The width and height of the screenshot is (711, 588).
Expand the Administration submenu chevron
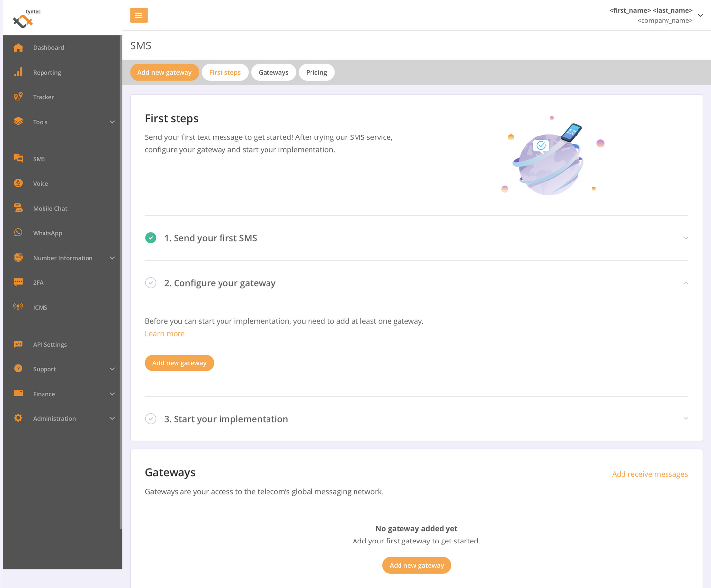coord(112,418)
